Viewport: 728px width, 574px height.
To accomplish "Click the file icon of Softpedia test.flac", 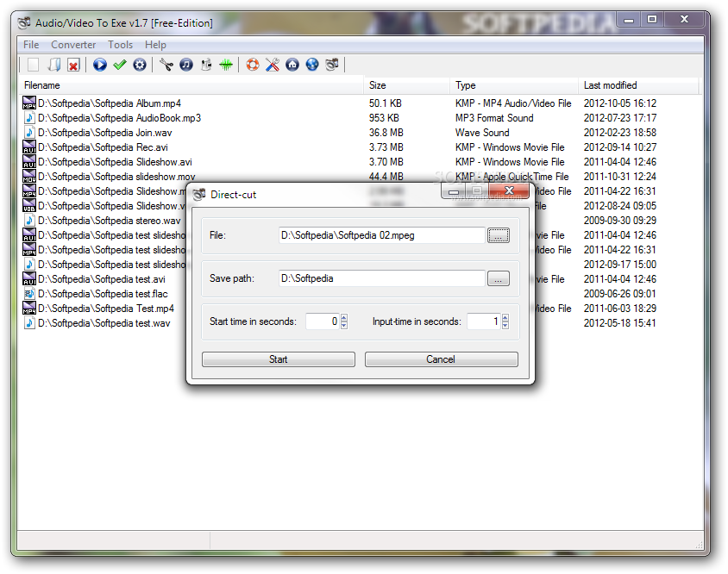I will (29, 294).
